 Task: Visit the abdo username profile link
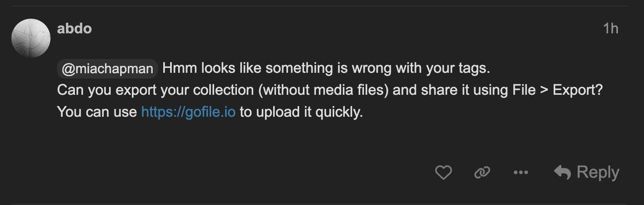coord(74,28)
